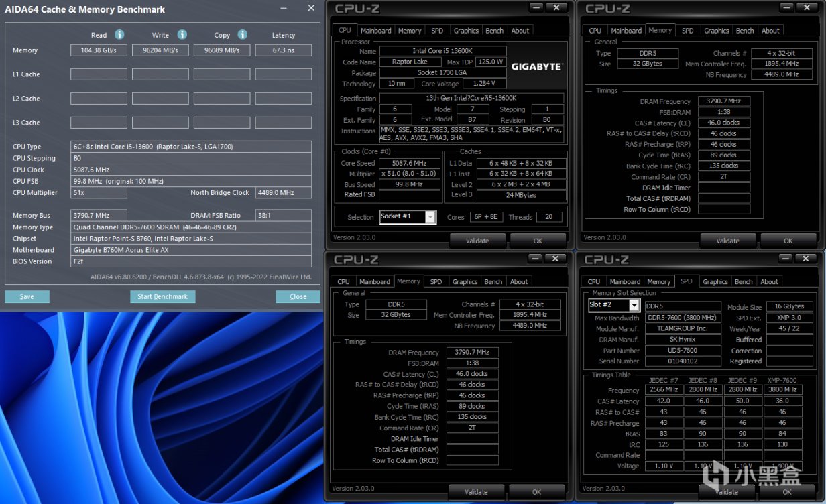Click the info icon beside Write in AIDA64
This screenshot has height=504, width=826.
182,34
